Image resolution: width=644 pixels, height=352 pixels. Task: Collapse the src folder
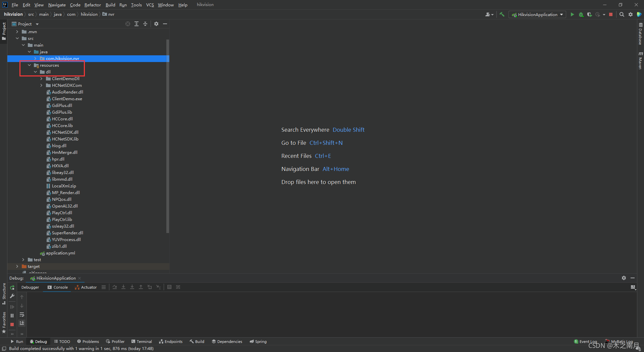17,39
